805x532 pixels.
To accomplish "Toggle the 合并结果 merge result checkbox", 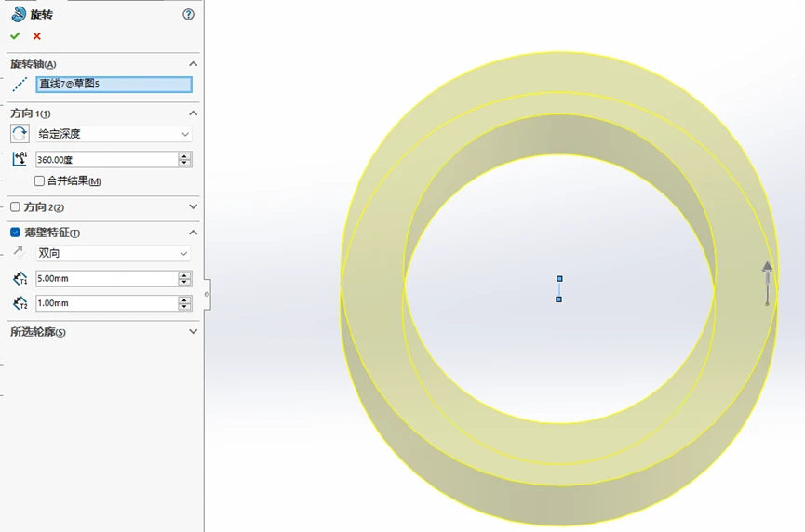I will [x=39, y=180].
